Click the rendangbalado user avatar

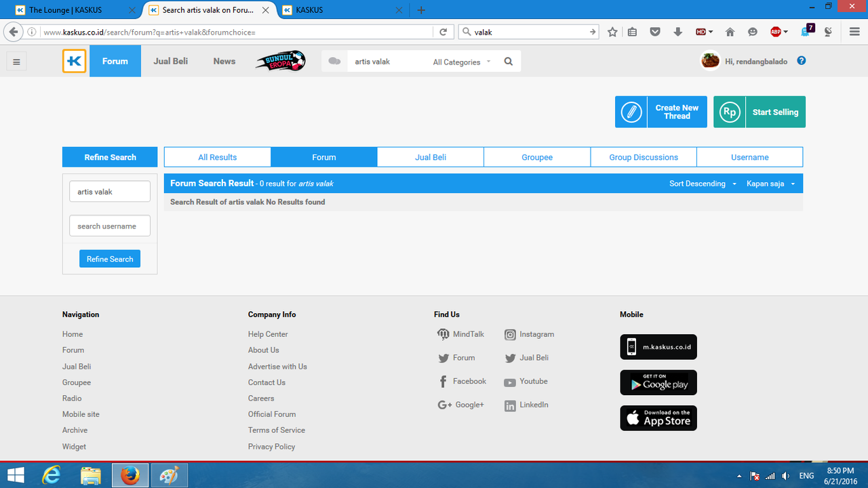pos(710,61)
